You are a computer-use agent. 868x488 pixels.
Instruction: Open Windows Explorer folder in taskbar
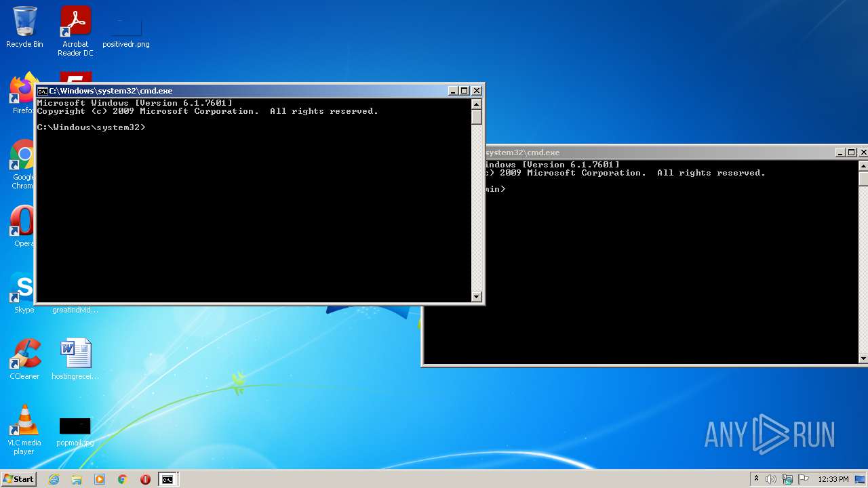pos(77,479)
